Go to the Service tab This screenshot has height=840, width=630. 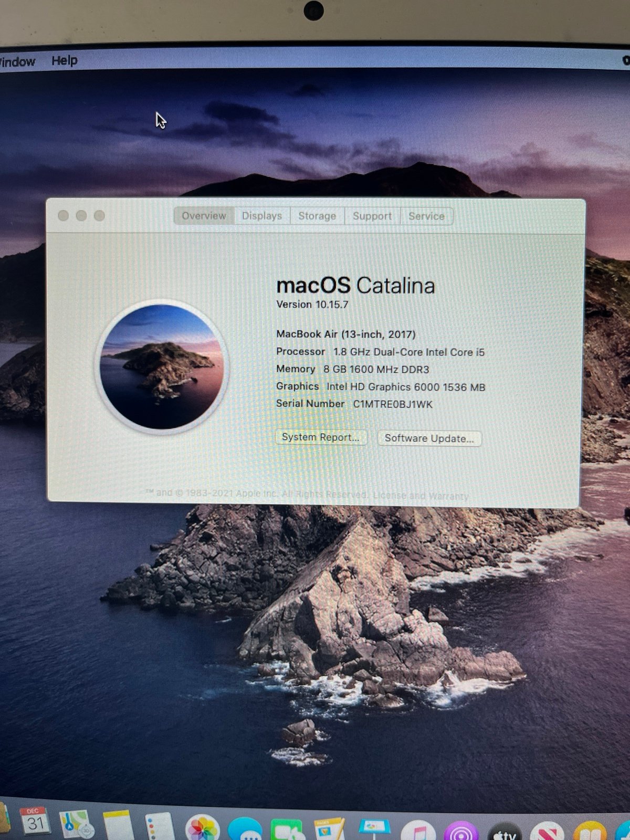pos(426,216)
